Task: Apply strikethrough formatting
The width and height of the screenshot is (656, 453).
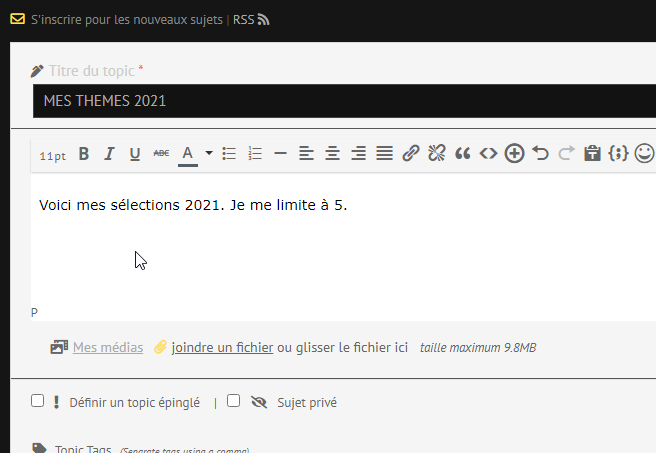Action: 161,154
